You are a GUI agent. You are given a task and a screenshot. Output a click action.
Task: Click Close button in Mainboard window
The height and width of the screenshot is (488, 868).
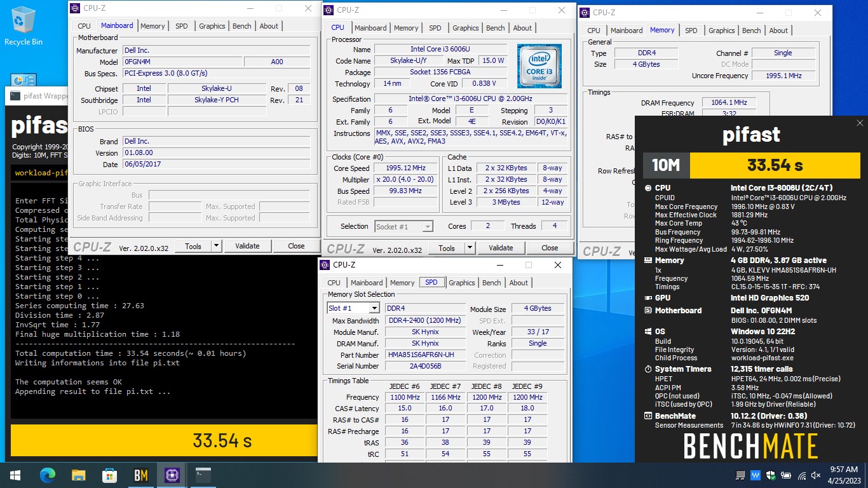coord(296,246)
